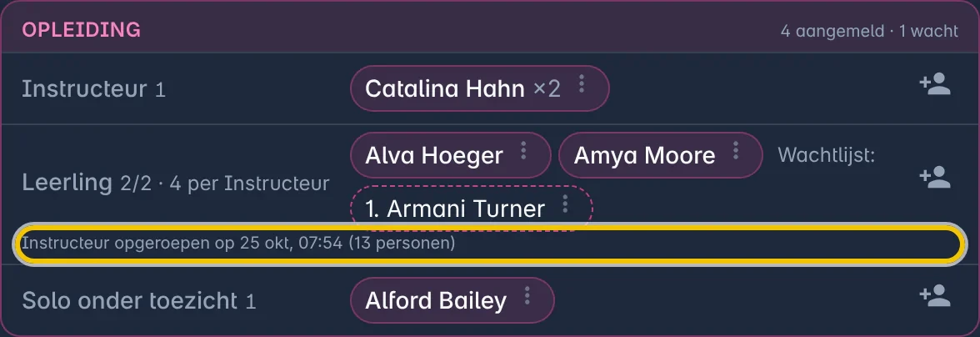Open the three-dot menu for Alva Hoeger
This screenshot has height=337, width=980.
523,150
